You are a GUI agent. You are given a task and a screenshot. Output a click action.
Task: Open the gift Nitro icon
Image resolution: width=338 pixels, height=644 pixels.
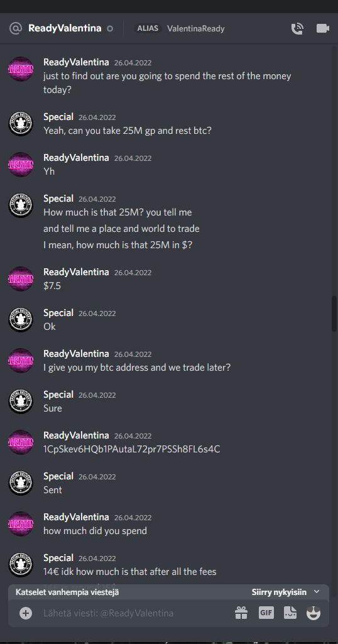click(241, 613)
